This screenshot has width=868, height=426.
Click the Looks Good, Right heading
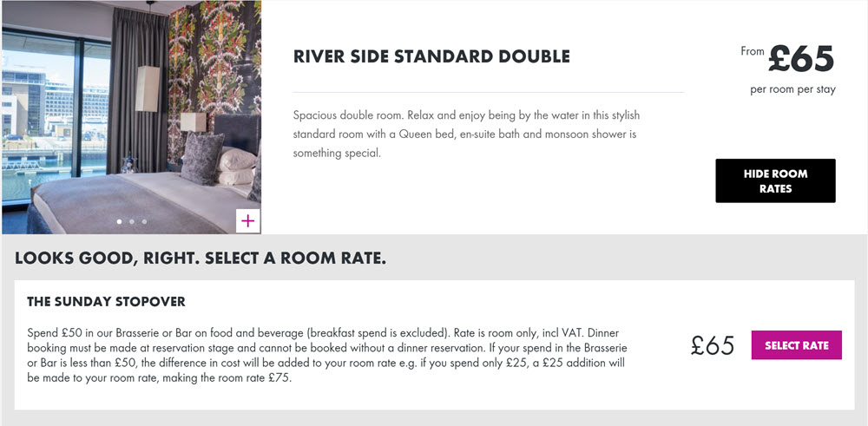[200, 259]
